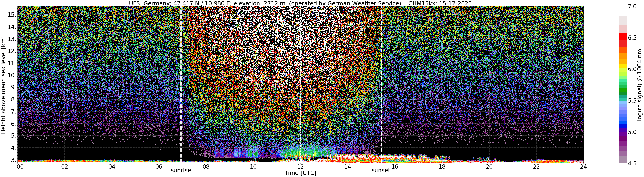Click the 'sunset' label below the axis
Viewport: 644px width, 177px height.
tap(381, 170)
